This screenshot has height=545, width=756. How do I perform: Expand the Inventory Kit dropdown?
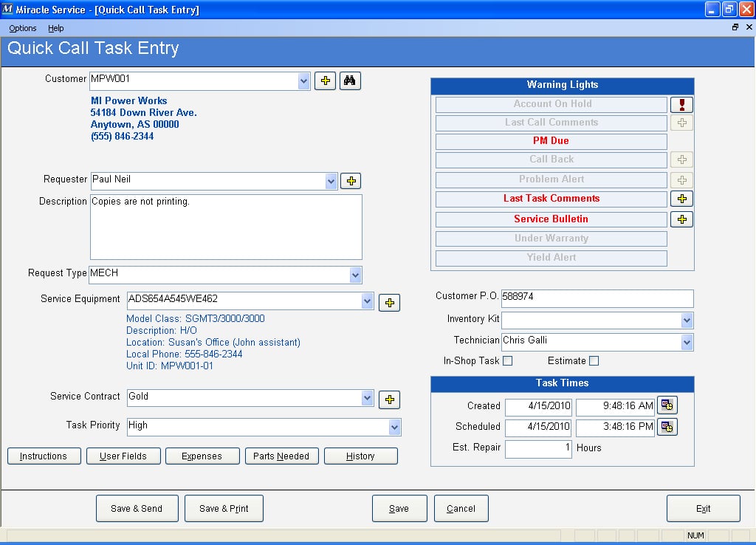[687, 321]
